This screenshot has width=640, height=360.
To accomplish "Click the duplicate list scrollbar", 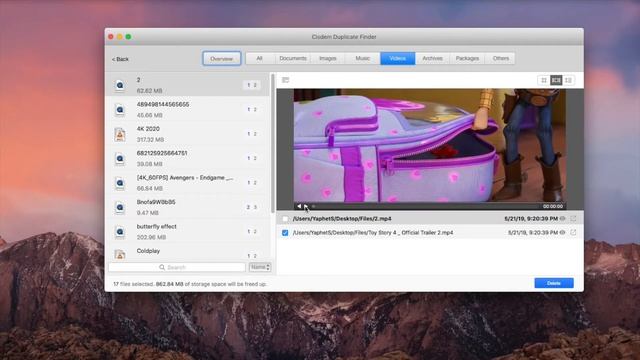I will coord(273,143).
